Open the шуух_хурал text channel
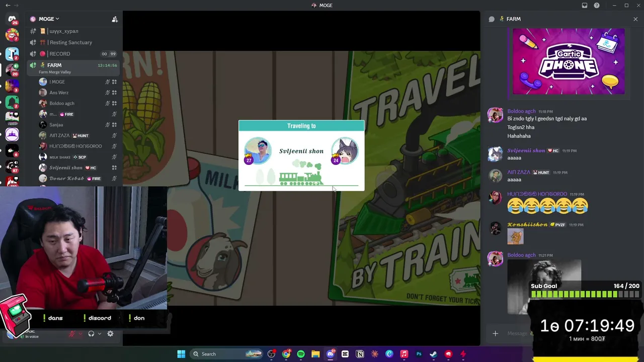644x362 pixels. click(x=74, y=31)
